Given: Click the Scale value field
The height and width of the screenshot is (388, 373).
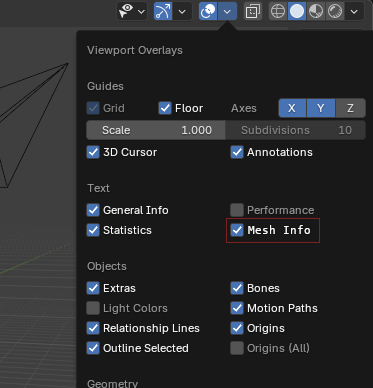Looking at the screenshot, I should tap(156, 130).
